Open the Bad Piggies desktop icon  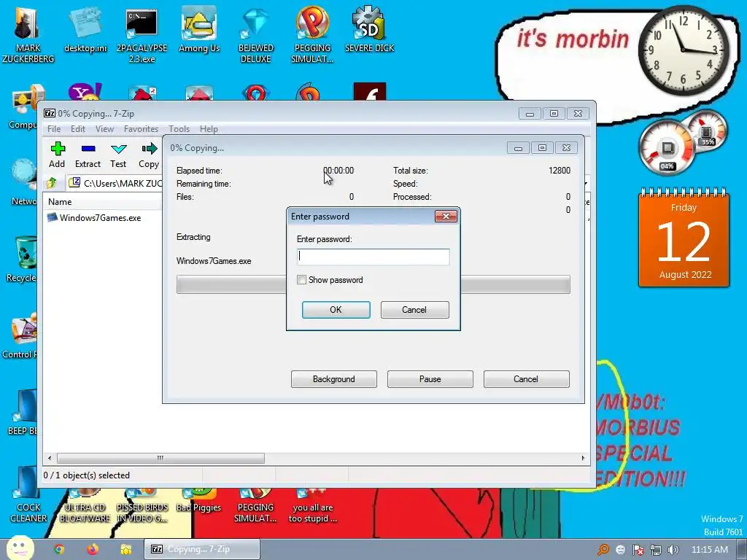click(x=198, y=502)
